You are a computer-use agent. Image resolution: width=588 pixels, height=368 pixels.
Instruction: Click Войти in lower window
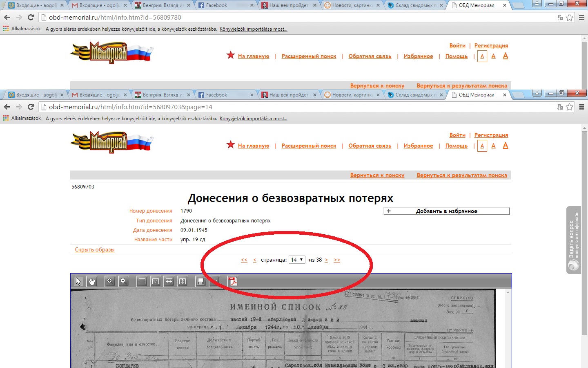(457, 135)
